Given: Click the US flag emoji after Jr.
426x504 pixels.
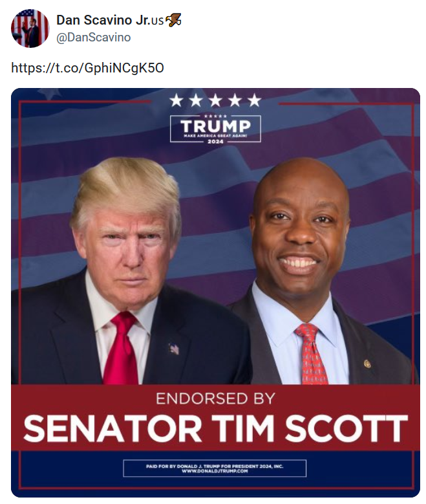Looking at the screenshot, I should pos(157,21).
